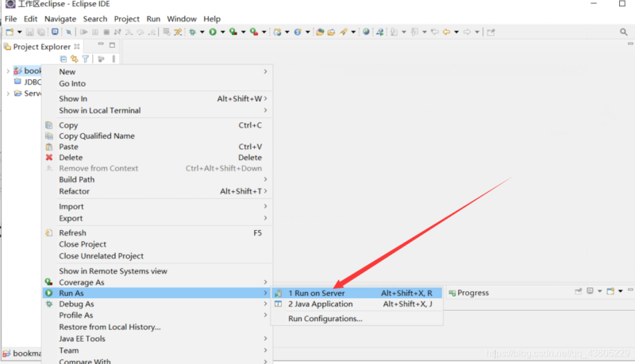The width and height of the screenshot is (635, 364).
Task: Click the Resume debug toolbar icon
Action: (84, 32)
